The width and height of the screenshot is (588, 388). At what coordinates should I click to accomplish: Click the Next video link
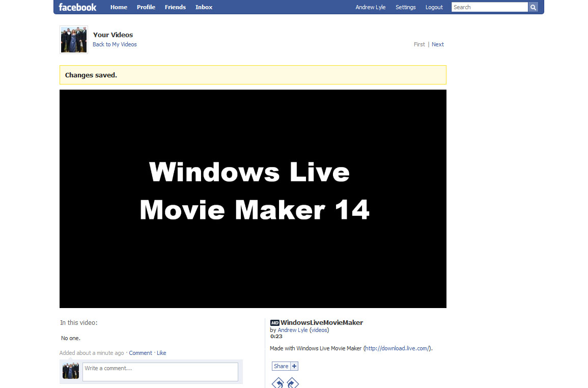tap(438, 44)
